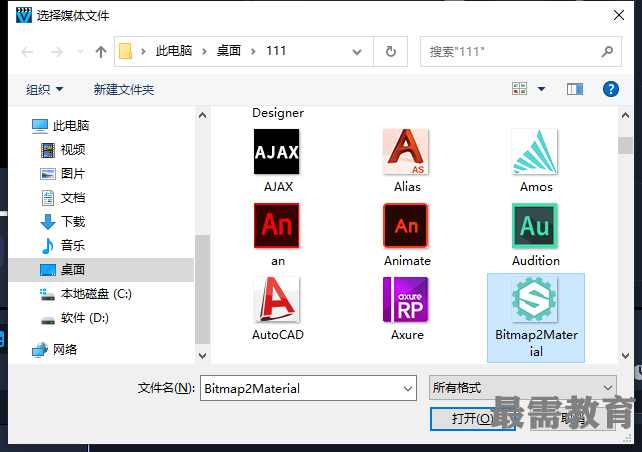Image resolution: width=642 pixels, height=452 pixels.
Task: Select 网络 in the navigation pane
Action: (54, 350)
